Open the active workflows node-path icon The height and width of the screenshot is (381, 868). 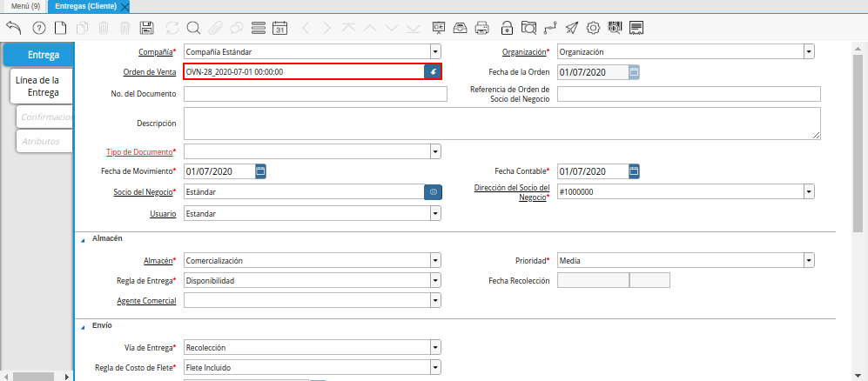(549, 28)
